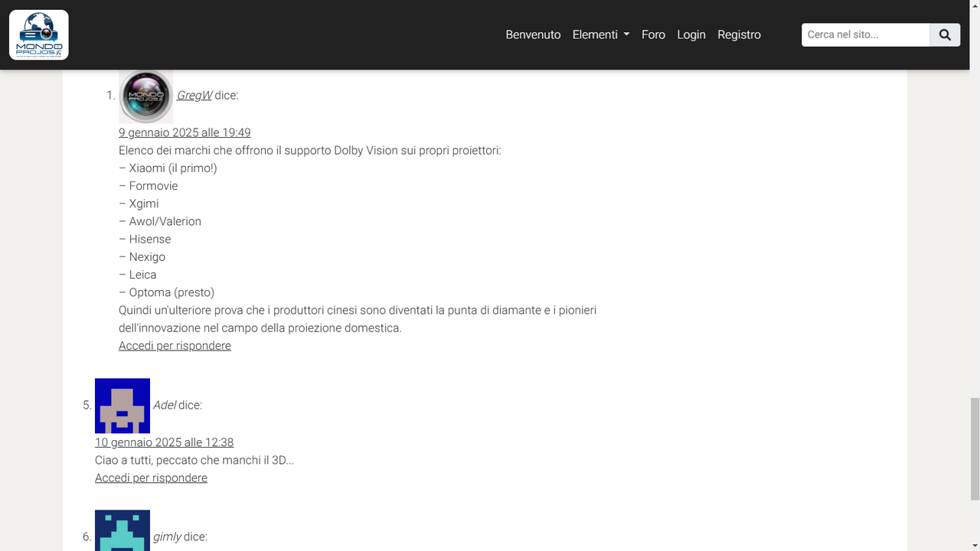Open GregW's author profile link

[194, 95]
